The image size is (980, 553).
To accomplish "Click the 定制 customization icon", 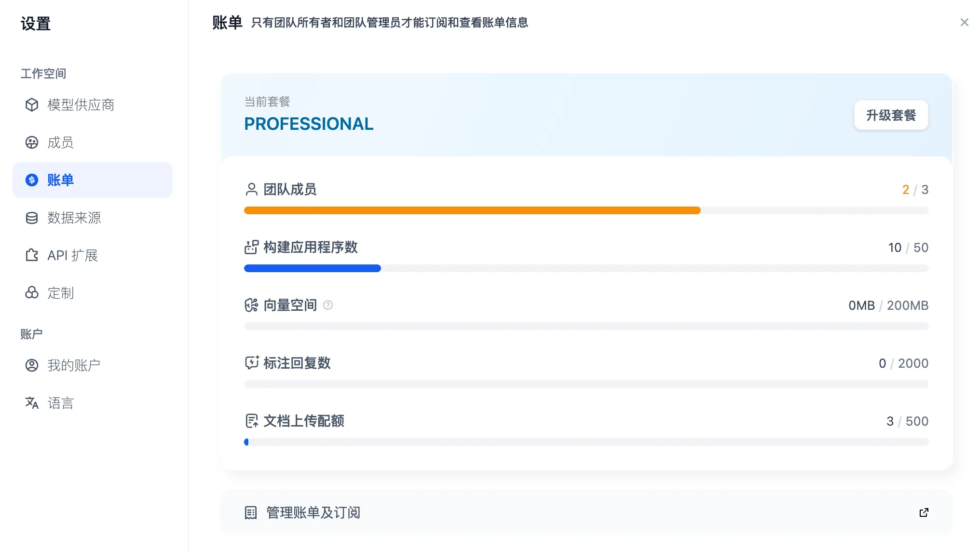I will coord(32,293).
